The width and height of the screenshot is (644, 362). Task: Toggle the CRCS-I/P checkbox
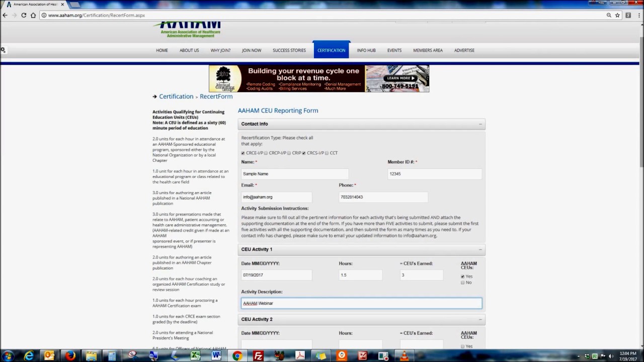304,153
